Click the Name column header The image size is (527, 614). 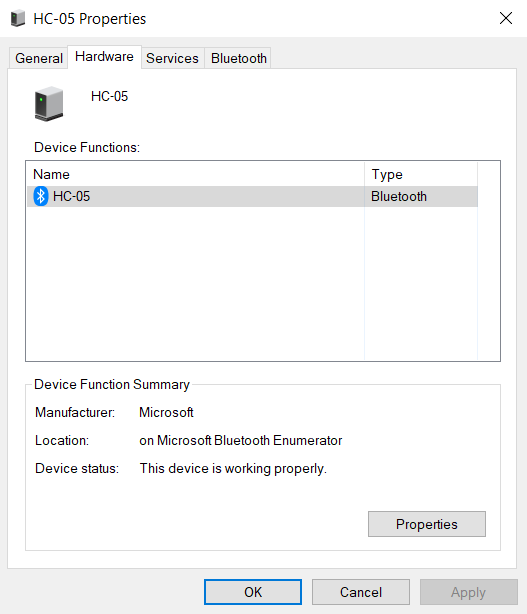click(196, 174)
